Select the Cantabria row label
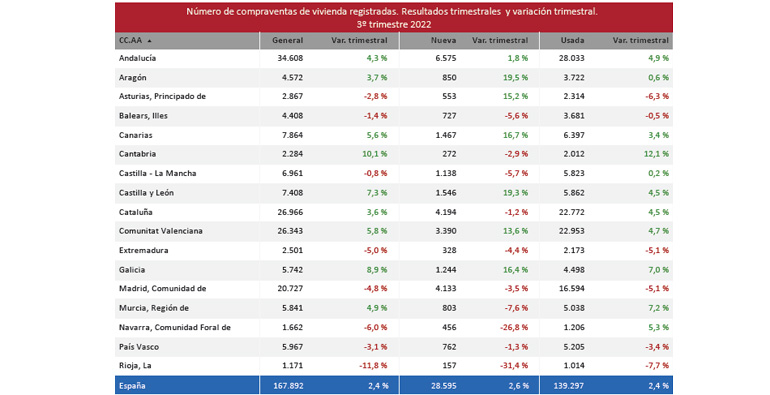This screenshot has width=770, height=395. click(x=138, y=154)
